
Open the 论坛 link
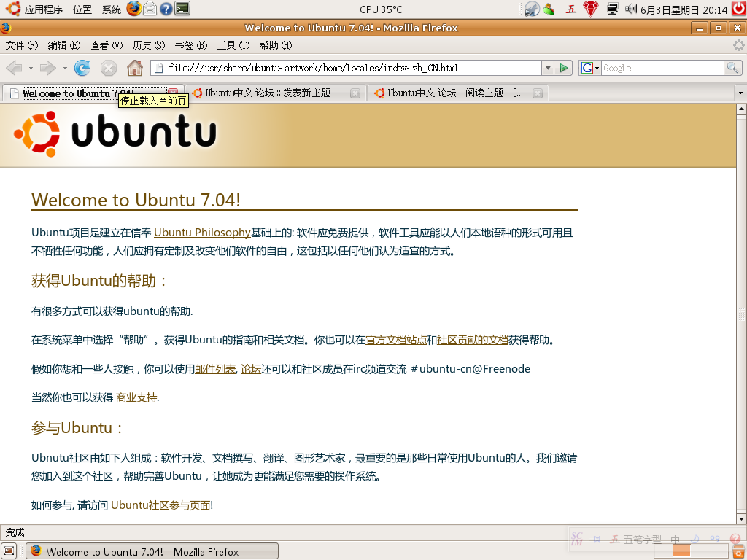[x=251, y=369]
